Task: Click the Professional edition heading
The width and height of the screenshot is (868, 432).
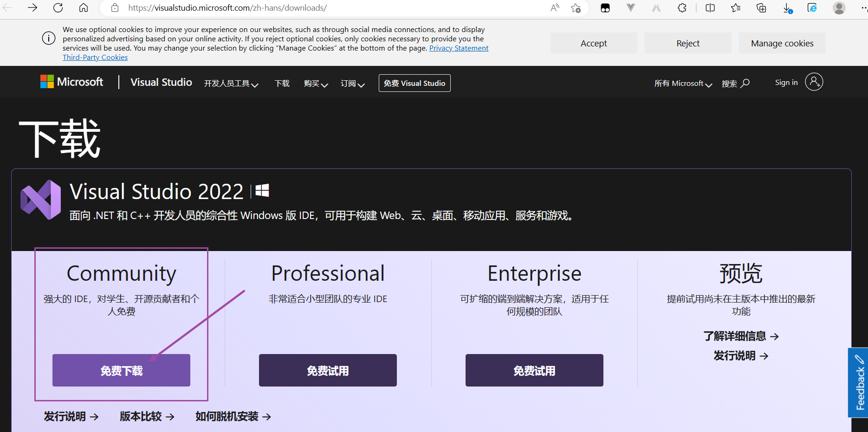Action: pyautogui.click(x=328, y=273)
